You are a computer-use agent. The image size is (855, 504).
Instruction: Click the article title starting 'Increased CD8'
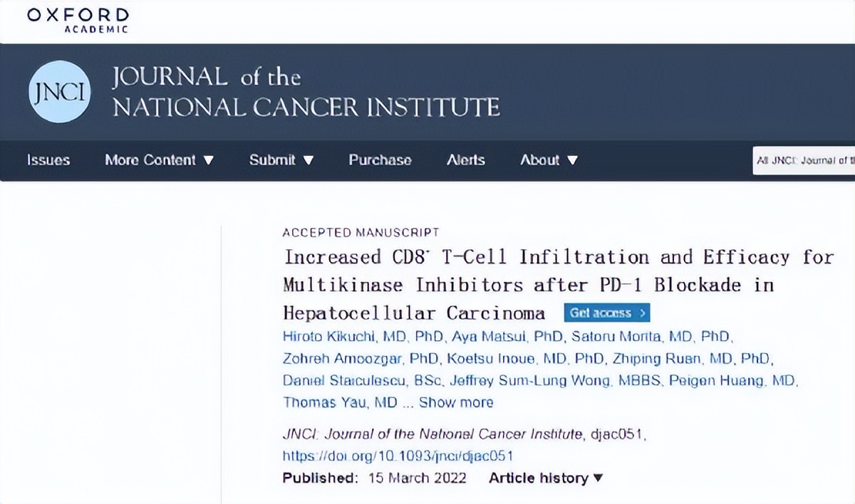pyautogui.click(x=558, y=285)
